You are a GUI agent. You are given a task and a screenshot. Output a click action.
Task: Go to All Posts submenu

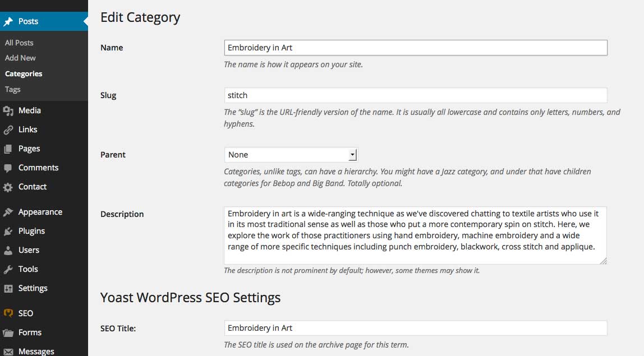pos(19,43)
